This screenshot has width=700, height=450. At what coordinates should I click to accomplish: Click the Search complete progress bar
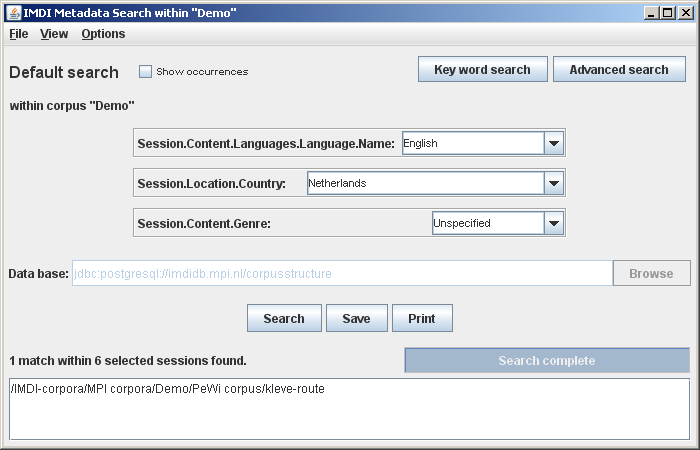546,361
